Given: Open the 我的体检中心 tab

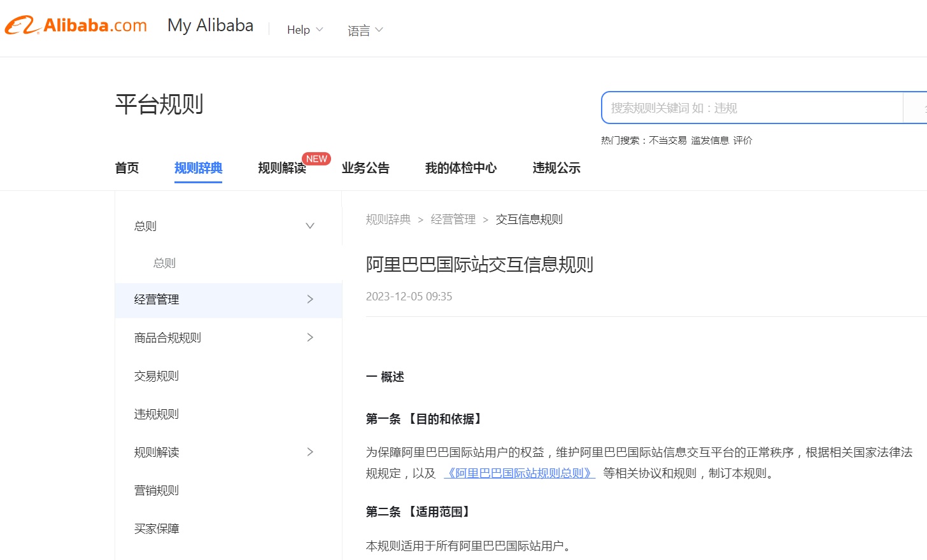Looking at the screenshot, I should pyautogui.click(x=461, y=168).
